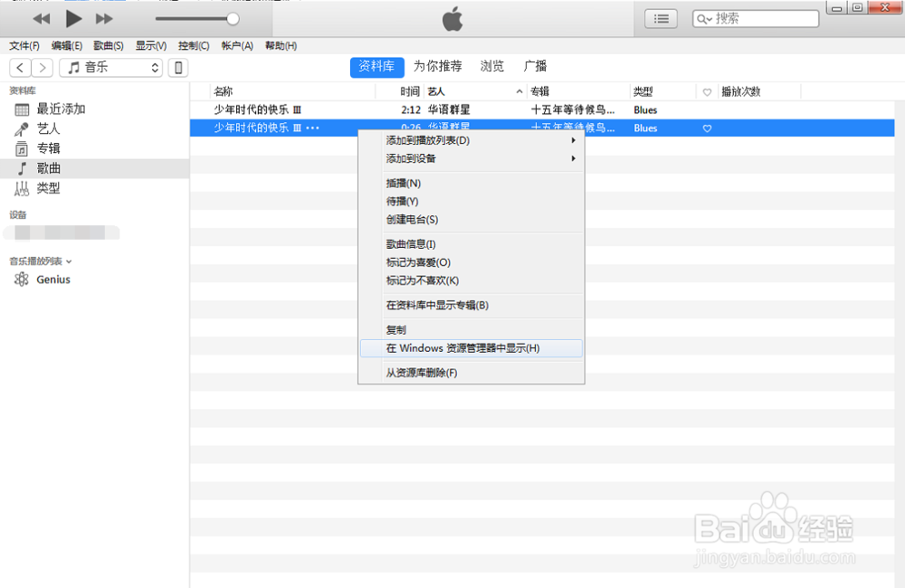
Task: Switch to the 浏览 tab
Action: coord(491,66)
